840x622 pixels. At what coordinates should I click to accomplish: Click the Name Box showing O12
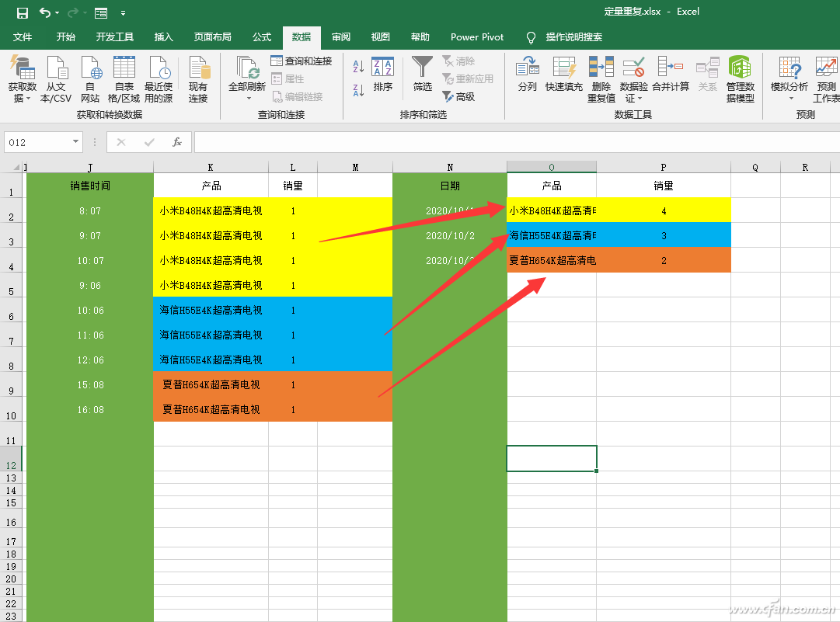point(37,142)
